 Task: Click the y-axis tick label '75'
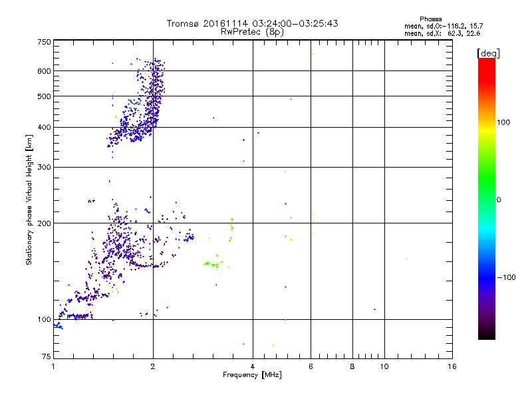click(x=47, y=356)
